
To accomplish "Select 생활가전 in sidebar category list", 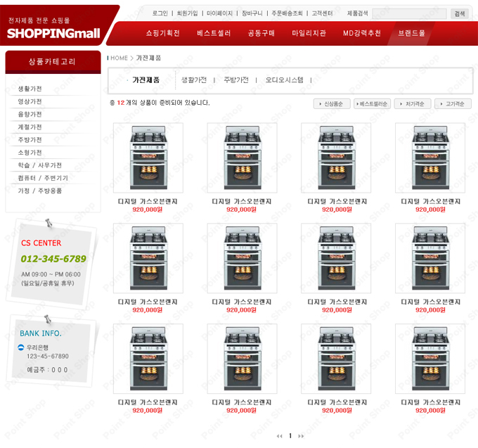I will (30, 89).
